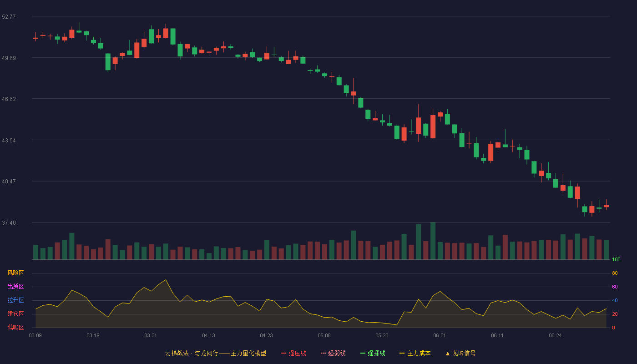This screenshot has width=637, height=364.
Task: Click the 04-23 date label
Action: (267, 335)
